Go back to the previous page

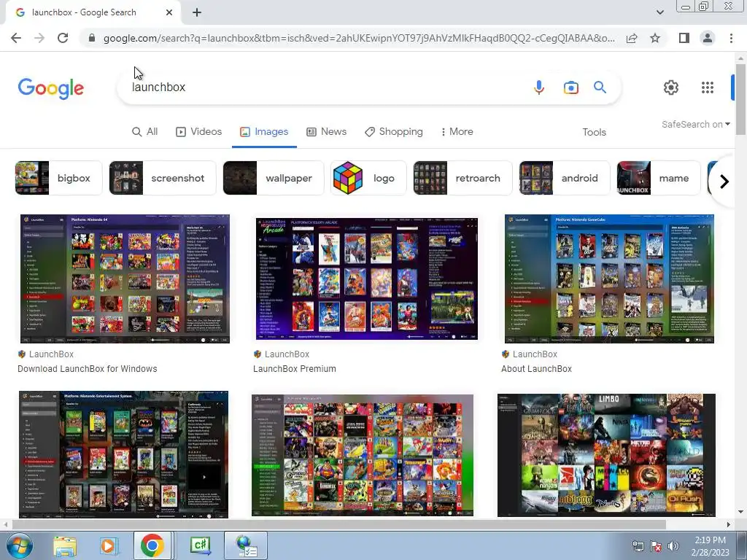[16, 38]
